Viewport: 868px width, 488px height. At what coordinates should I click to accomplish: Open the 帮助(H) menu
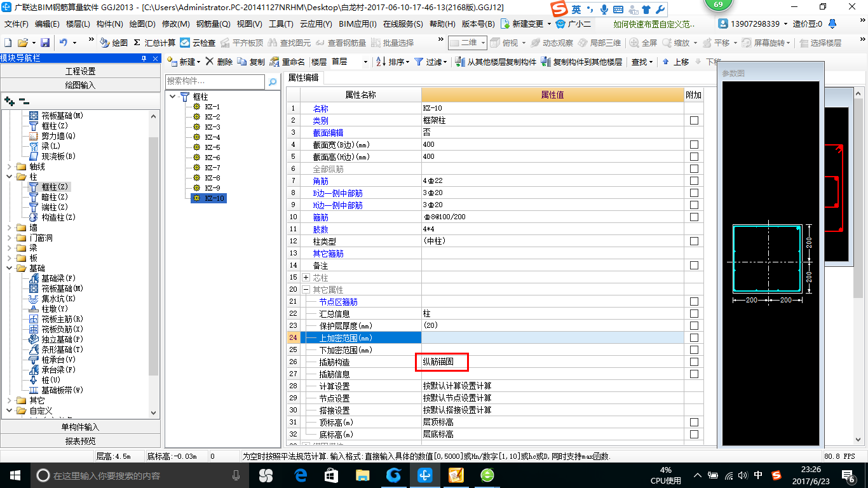point(442,24)
